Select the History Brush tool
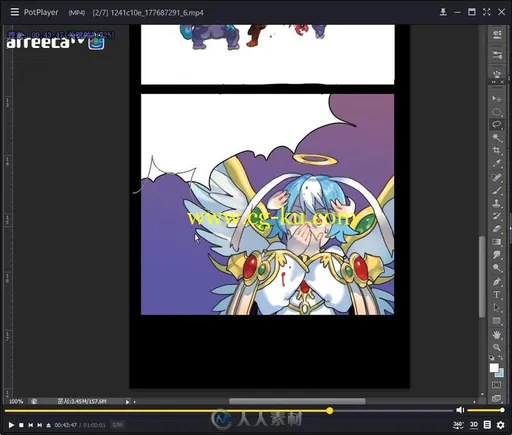The width and height of the screenshot is (512, 435). click(x=496, y=216)
